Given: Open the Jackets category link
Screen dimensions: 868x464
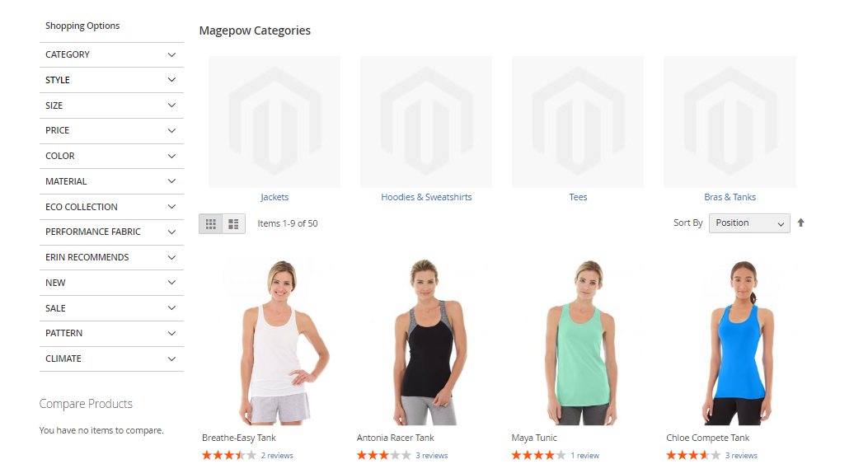Looking at the screenshot, I should click(x=274, y=197).
